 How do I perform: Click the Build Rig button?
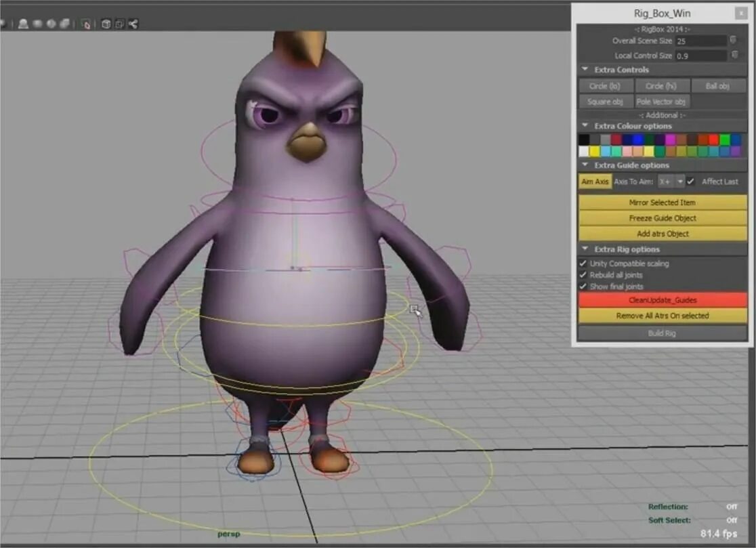pyautogui.click(x=663, y=333)
